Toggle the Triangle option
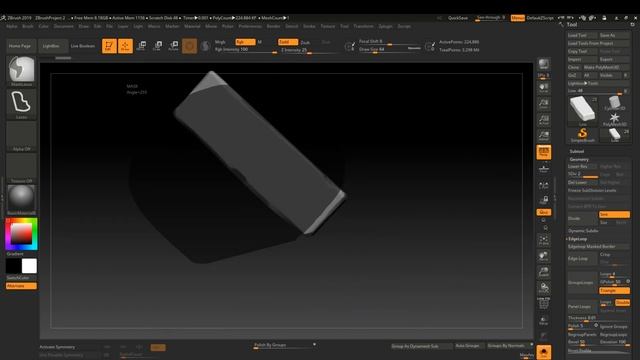The image size is (640, 360). [x=614, y=291]
